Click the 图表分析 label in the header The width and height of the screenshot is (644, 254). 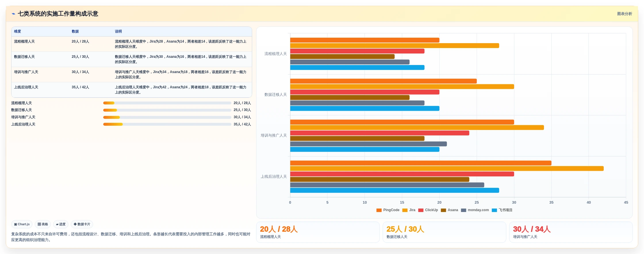tap(624, 14)
